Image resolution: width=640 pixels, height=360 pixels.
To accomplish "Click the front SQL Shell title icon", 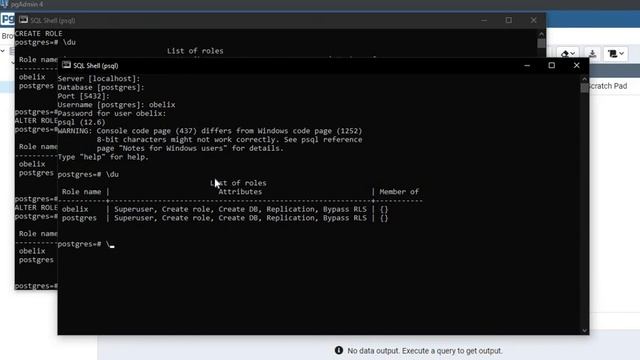I will 66,65.
